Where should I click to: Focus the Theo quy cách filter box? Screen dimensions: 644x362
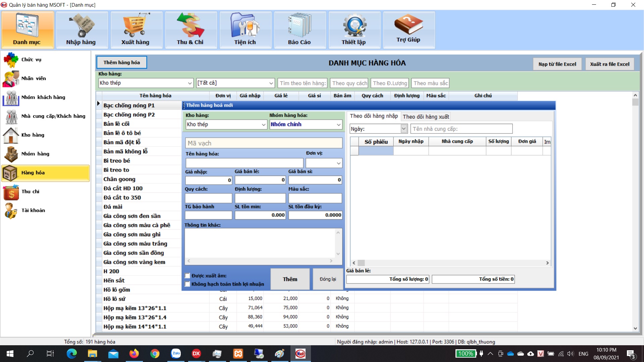point(349,83)
